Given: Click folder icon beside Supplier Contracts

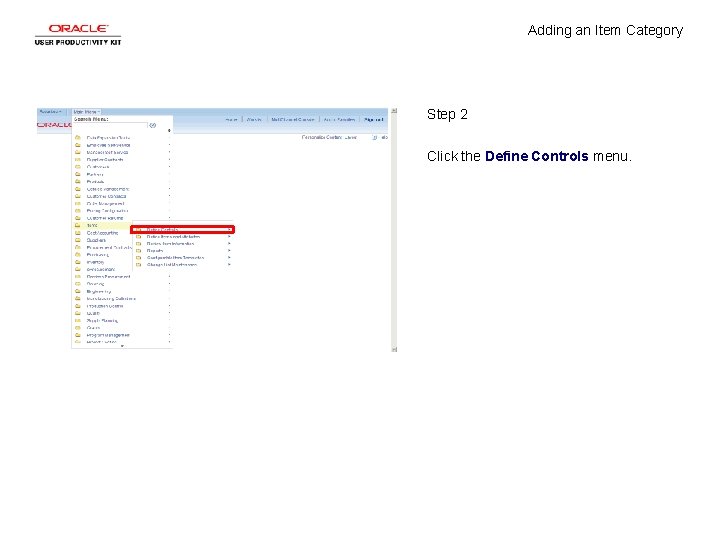Looking at the screenshot, I should click(x=78, y=160).
